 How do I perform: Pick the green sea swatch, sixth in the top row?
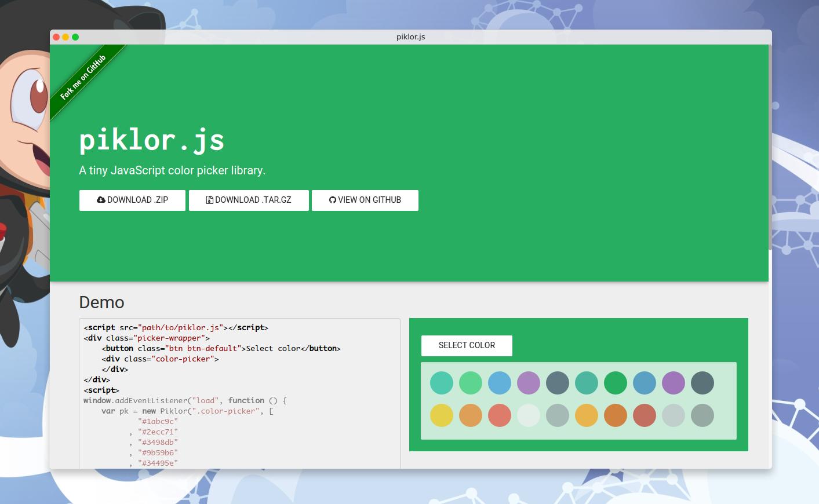(587, 383)
